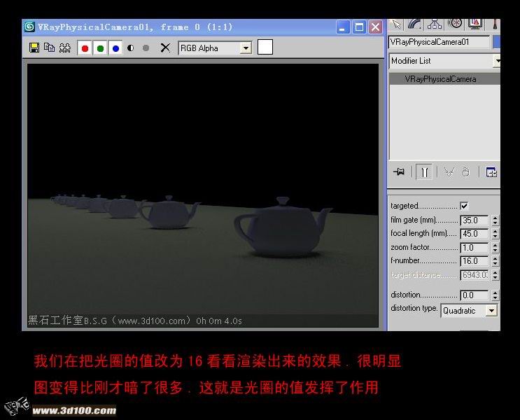This screenshot has width=520, height=420.
Task: Toggle the blue channel button
Action: click(115, 48)
